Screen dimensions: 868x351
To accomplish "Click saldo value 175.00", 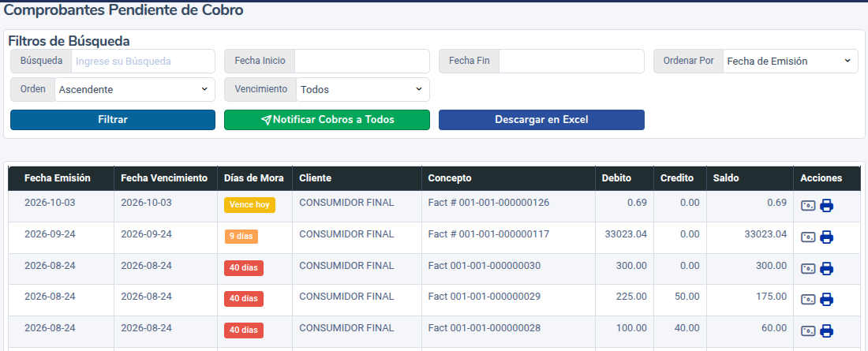I will click(771, 297).
